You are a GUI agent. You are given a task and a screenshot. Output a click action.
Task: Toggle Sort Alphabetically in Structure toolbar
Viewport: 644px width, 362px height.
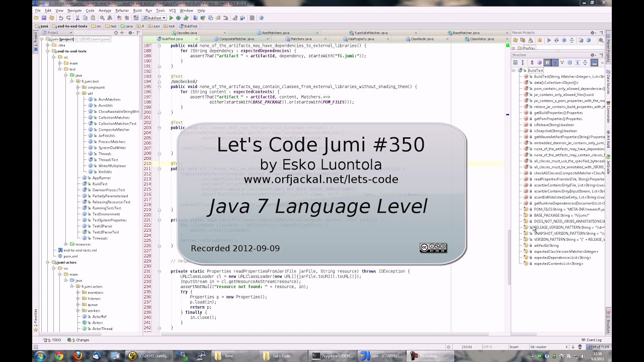click(x=523, y=62)
